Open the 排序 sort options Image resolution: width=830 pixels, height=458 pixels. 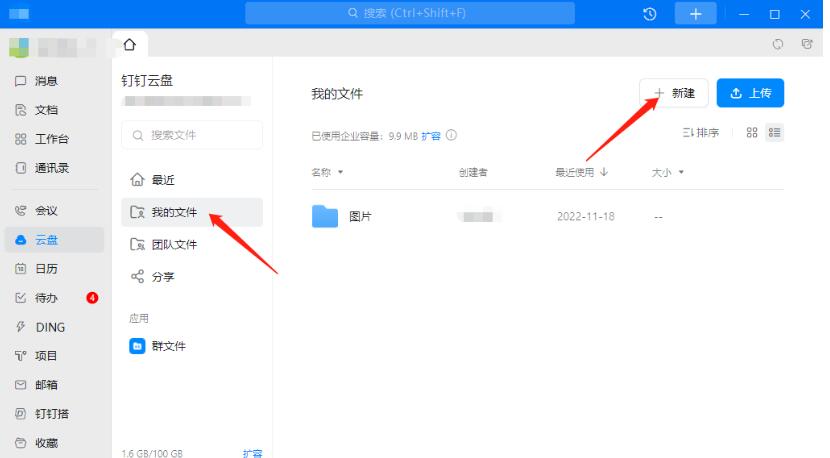701,133
